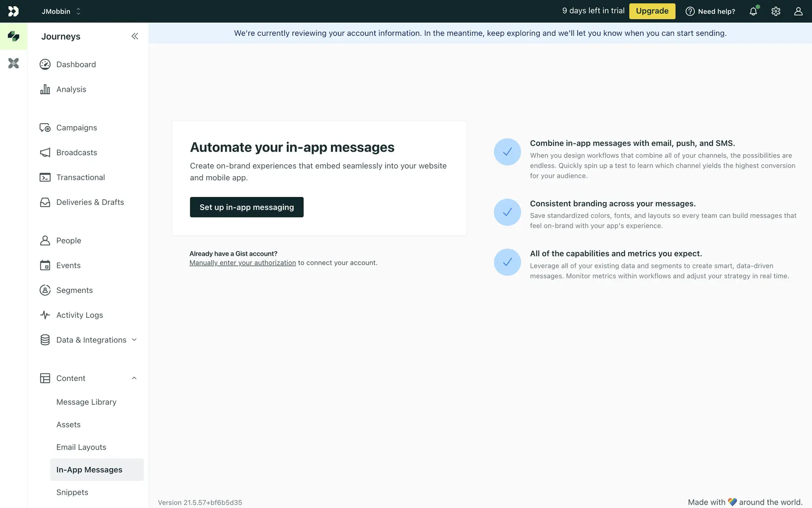The image size is (812, 508).
Task: Open Email Layouts under Content
Action: tap(81, 447)
